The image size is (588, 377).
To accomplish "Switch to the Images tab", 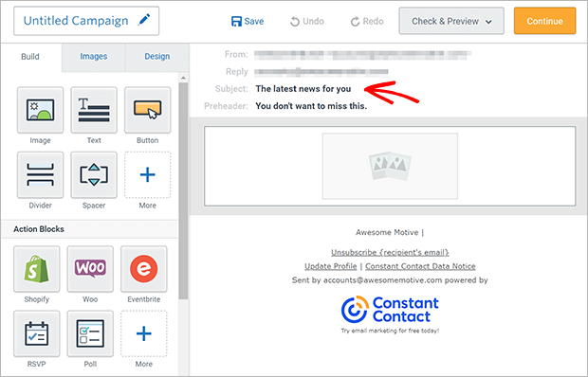I will click(93, 57).
